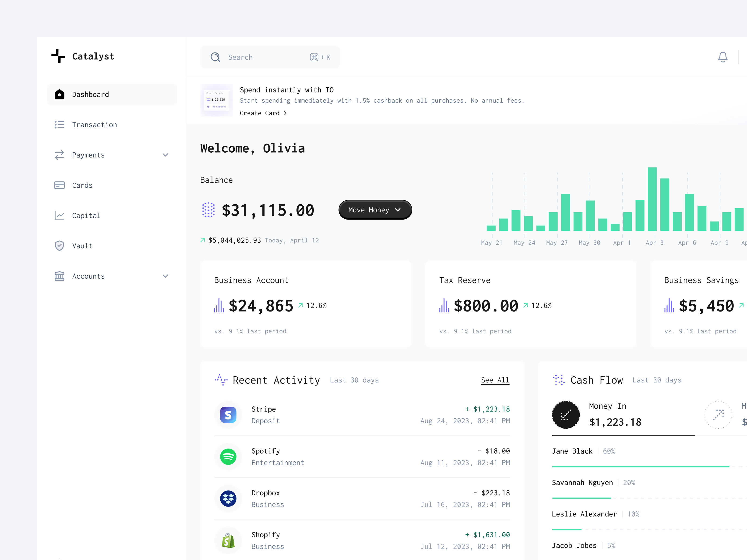The width and height of the screenshot is (747, 560).
Task: Select the Money In tab
Action: point(624,415)
